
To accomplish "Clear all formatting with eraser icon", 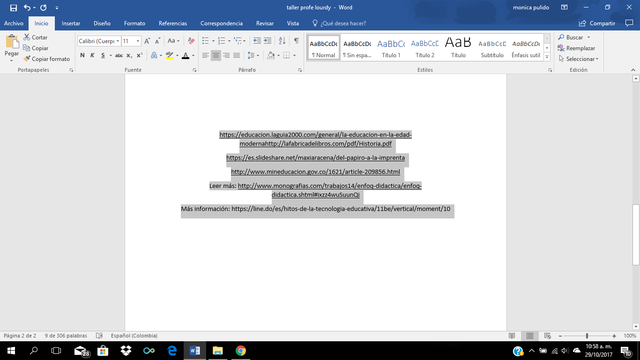I will (x=191, y=41).
